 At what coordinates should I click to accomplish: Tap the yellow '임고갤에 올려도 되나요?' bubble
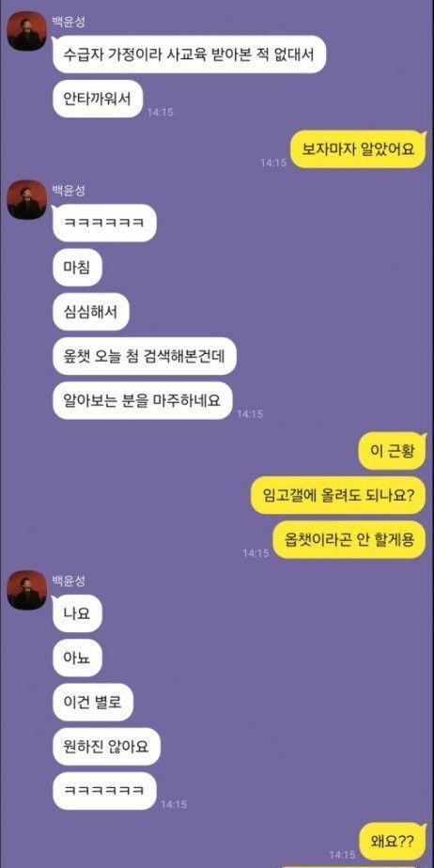click(337, 495)
